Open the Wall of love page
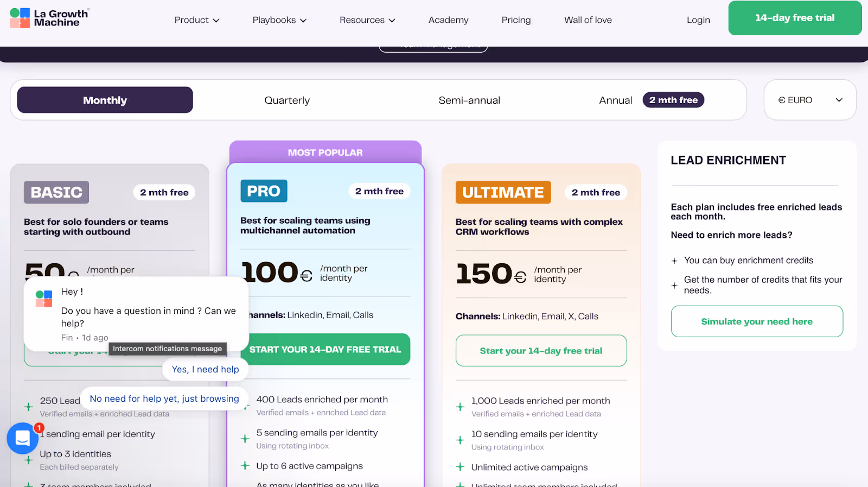The width and height of the screenshot is (868, 487). point(588,20)
